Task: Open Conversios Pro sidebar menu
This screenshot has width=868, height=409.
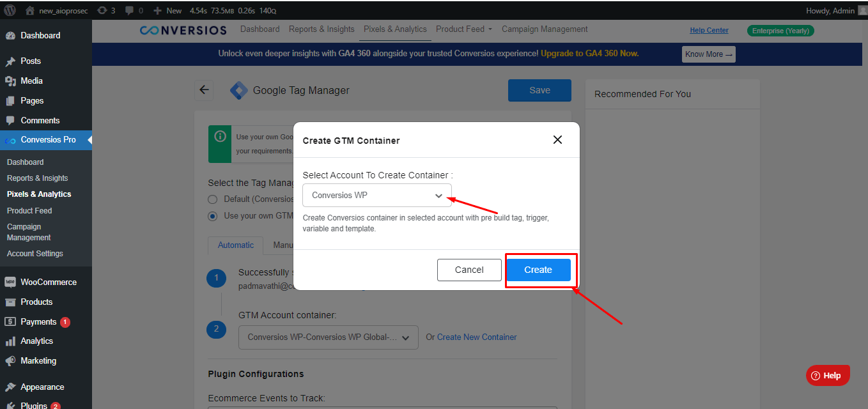Action: coord(46,140)
